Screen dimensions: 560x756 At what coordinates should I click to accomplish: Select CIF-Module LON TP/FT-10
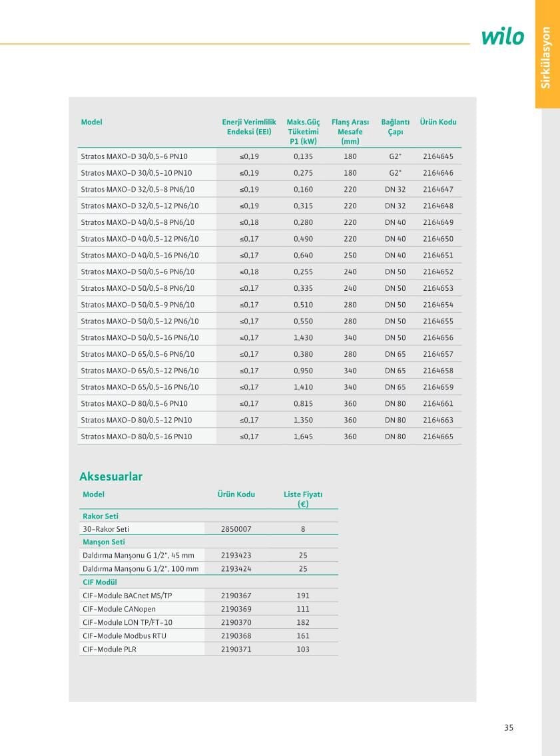click(127, 622)
